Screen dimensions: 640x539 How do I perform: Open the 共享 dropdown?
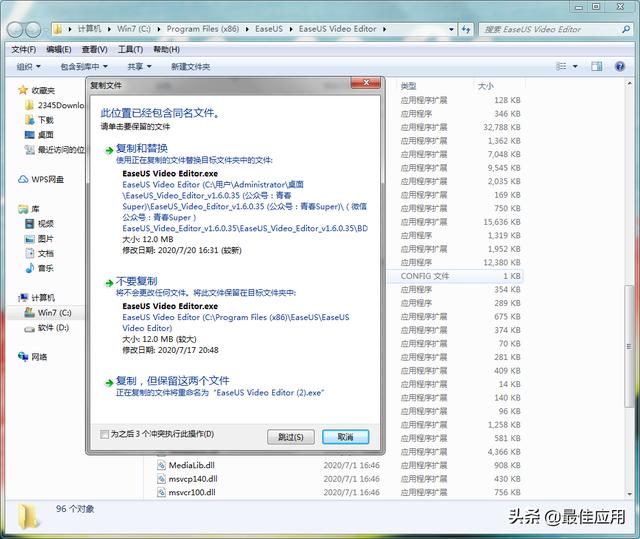click(x=139, y=67)
